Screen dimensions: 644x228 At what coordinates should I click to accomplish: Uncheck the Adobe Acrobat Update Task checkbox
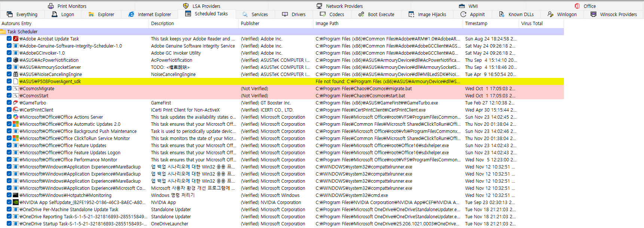click(x=9, y=39)
